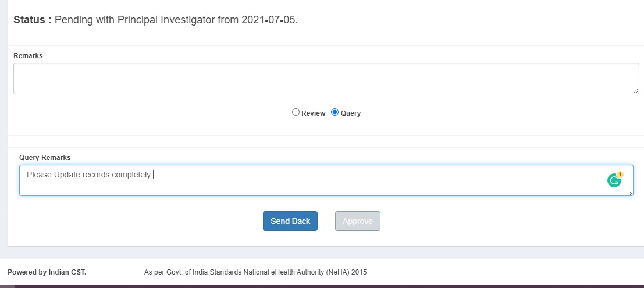Click the Grammarly suggestion count badge

(x=620, y=175)
